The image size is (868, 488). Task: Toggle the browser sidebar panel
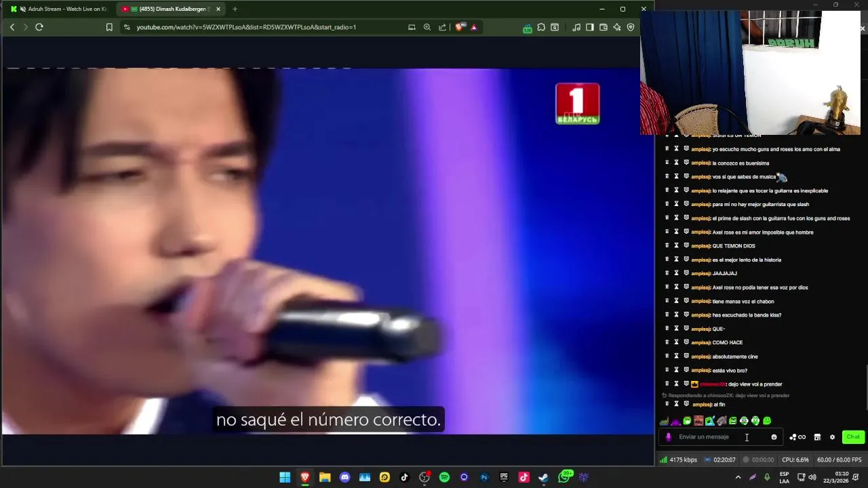coord(590,27)
